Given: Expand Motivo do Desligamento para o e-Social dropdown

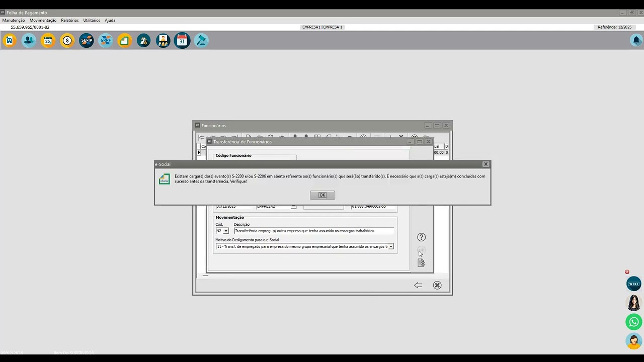Looking at the screenshot, I should 391,247.
